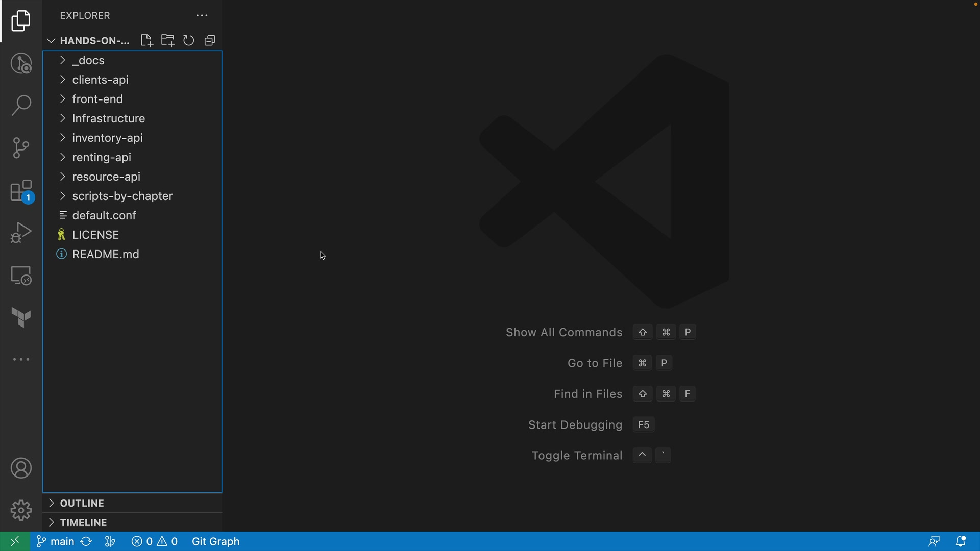
Task: Open the README.md file
Action: [x=106, y=254]
